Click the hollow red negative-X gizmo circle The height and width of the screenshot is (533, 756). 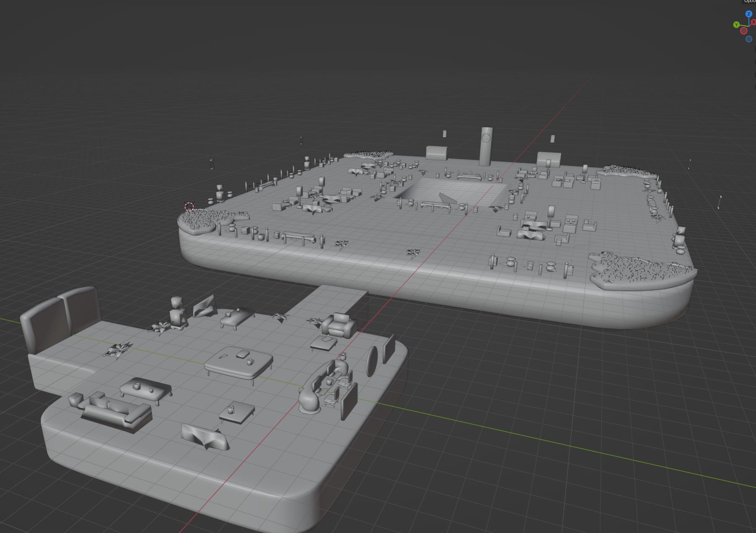click(x=744, y=31)
